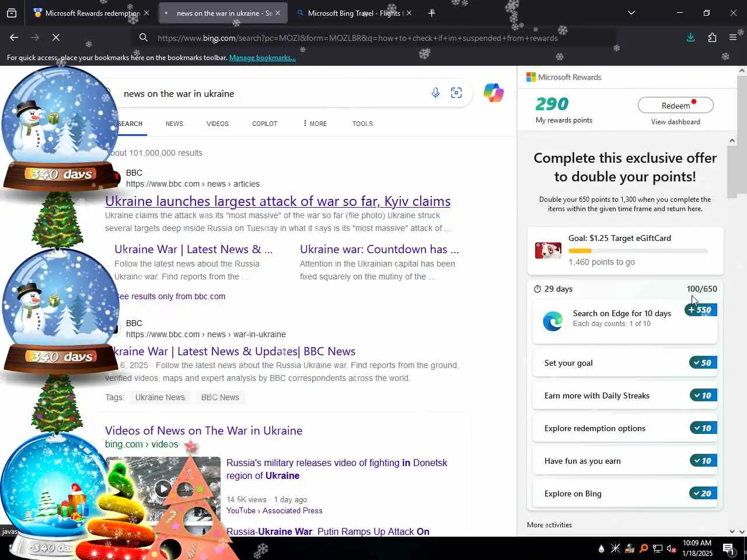This screenshot has width=747, height=560.
Task: Click the 290 rewards points count
Action: [551, 104]
